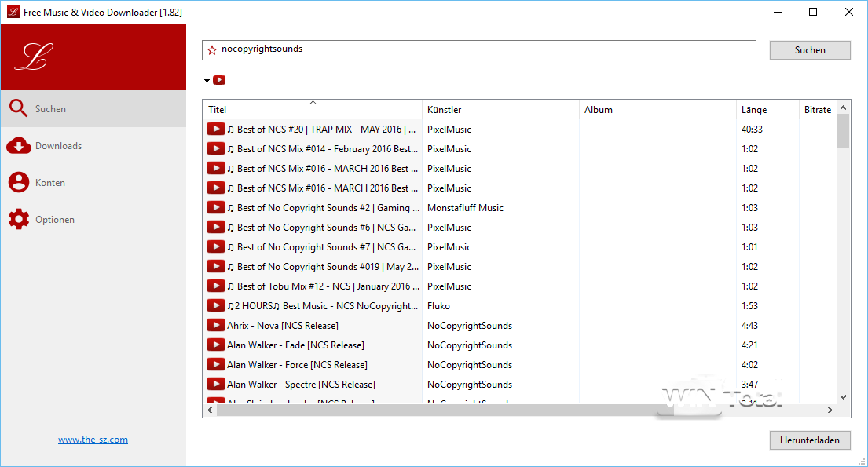Select Alan Walker - Force [NCS Release] title
This screenshot has height=467, width=868.
click(x=297, y=365)
